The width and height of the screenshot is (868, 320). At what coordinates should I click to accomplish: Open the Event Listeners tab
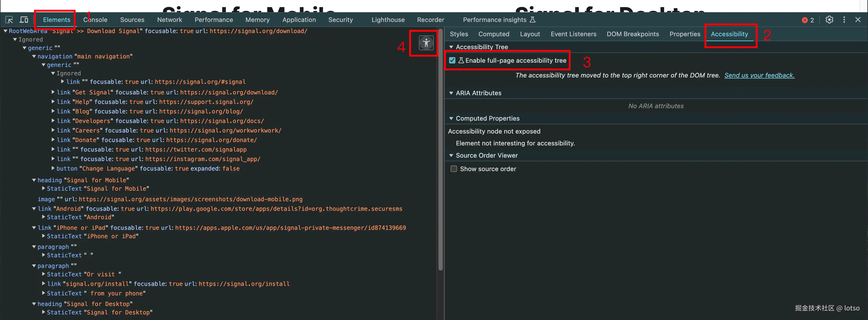pos(573,34)
